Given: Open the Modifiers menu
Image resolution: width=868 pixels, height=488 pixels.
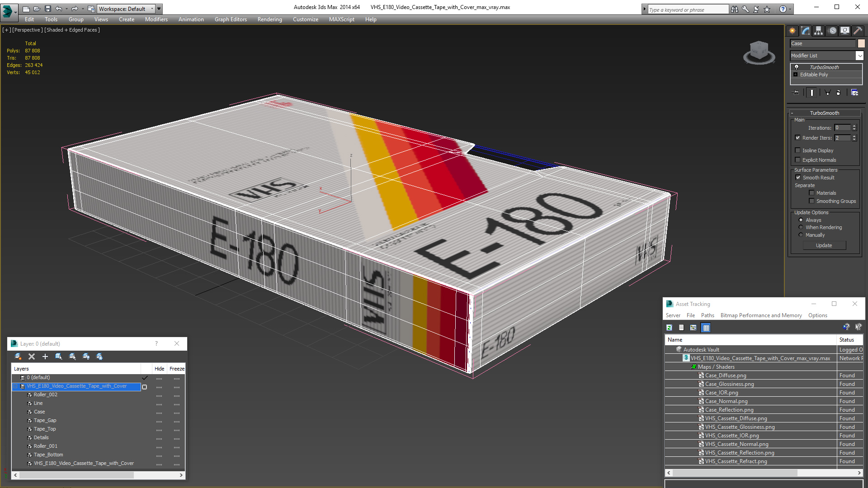Looking at the screenshot, I should (156, 19).
